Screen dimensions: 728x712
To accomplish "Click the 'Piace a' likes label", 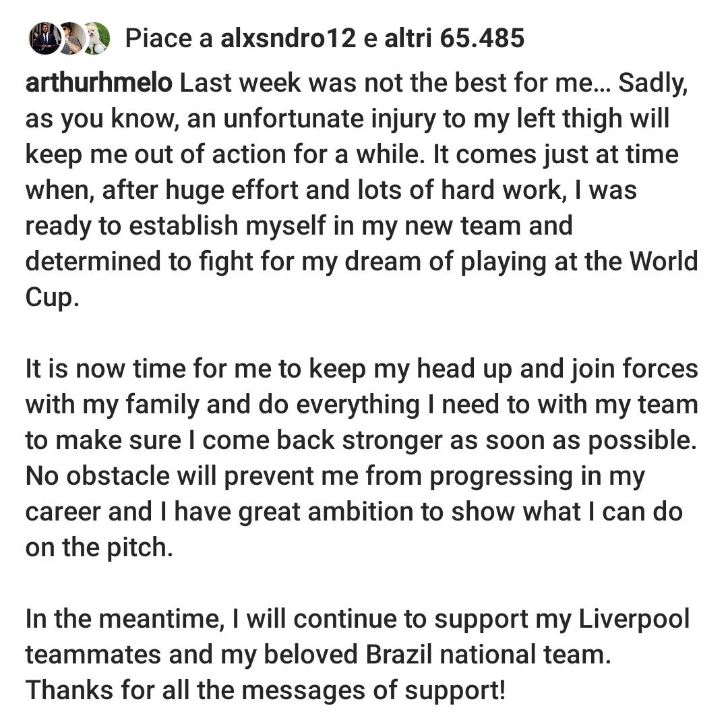I will (x=169, y=38).
